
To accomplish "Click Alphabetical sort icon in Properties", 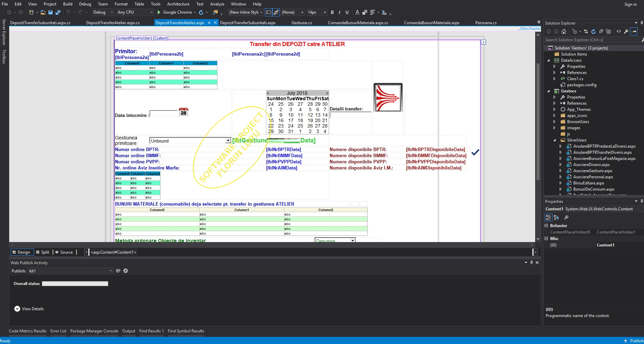I will click(556, 217).
